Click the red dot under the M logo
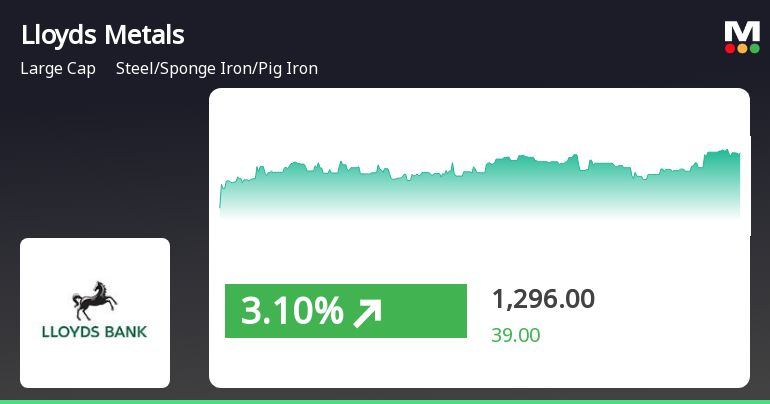 (x=730, y=48)
